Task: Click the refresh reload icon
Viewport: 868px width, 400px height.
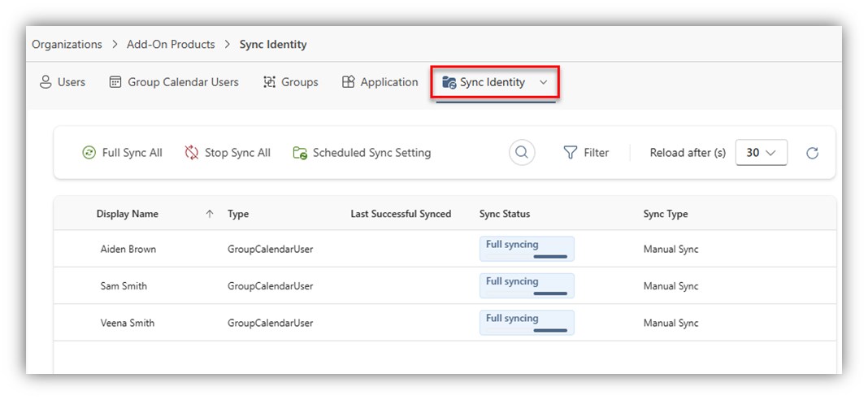Action: point(812,153)
